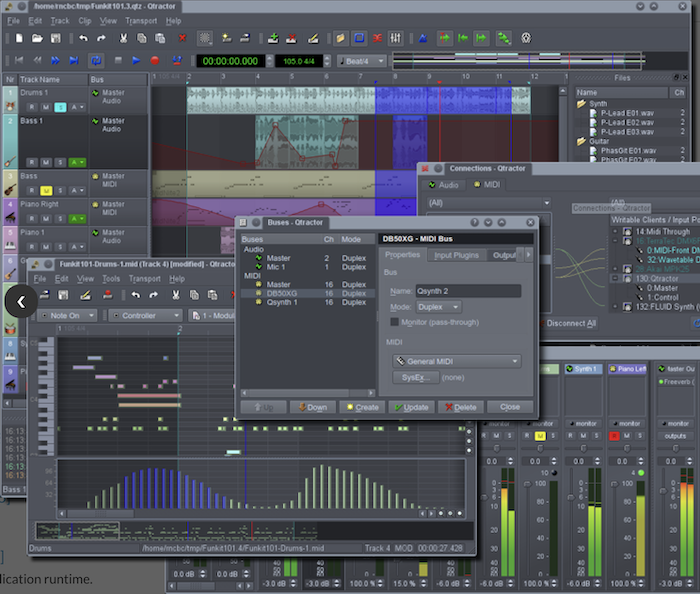The width and height of the screenshot is (700, 594).
Task: Switch to the Input Plugins tab
Action: click(x=456, y=256)
